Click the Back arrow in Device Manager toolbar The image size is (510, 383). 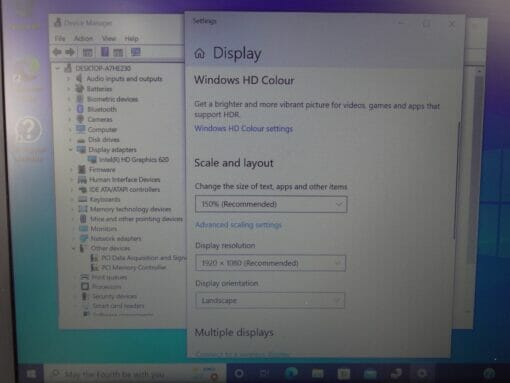57,52
